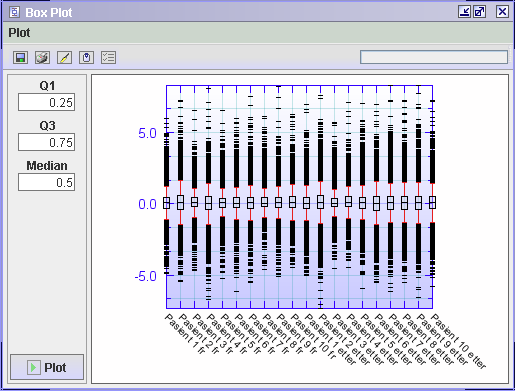Image resolution: width=515 pixels, height=391 pixels.
Task: Click the last patient's median box in plot
Action: pyautogui.click(x=432, y=202)
